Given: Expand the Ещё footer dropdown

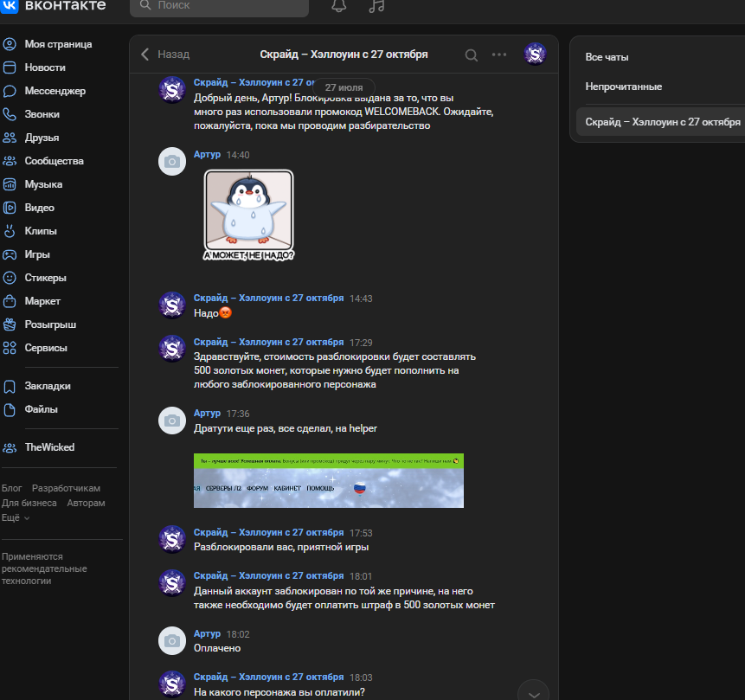Looking at the screenshot, I should pyautogui.click(x=16, y=517).
